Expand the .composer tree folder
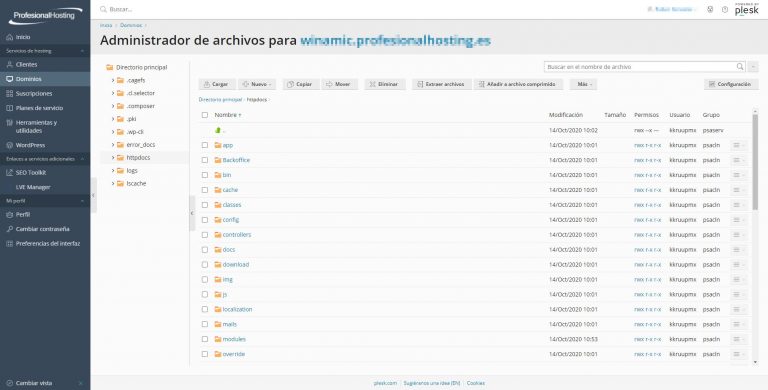Screen dimensions: 768x390 click(113, 106)
